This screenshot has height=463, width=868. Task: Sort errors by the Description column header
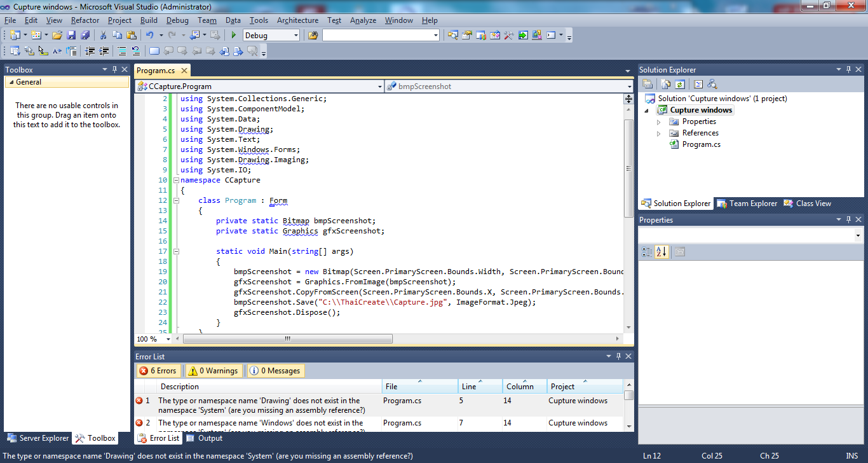270,387
